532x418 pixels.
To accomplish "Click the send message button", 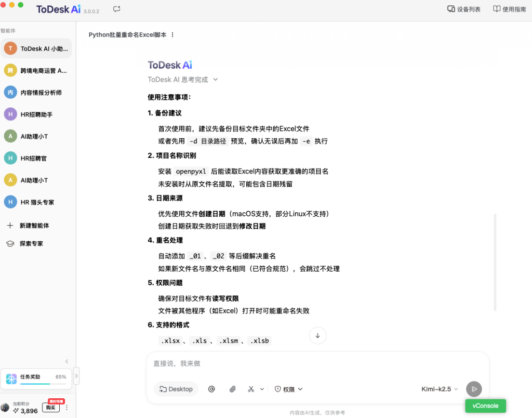I will pyautogui.click(x=474, y=389).
